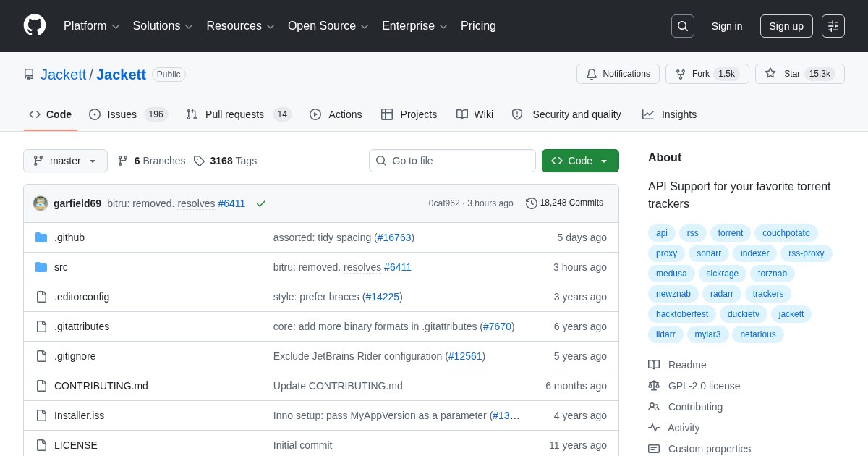Screen dimensions: 868x456
Task: Switch to the Pull requests tab
Action: (x=239, y=114)
